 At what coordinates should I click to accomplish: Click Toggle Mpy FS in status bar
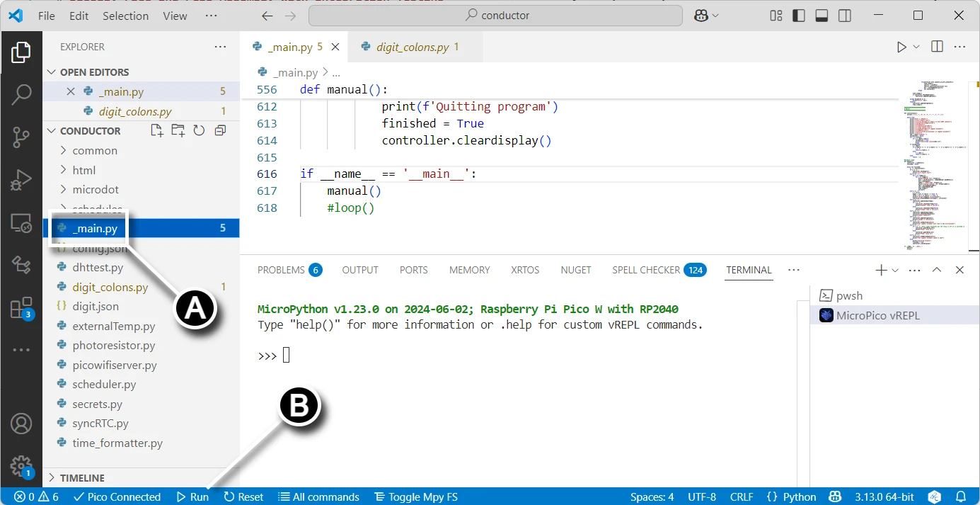(416, 497)
